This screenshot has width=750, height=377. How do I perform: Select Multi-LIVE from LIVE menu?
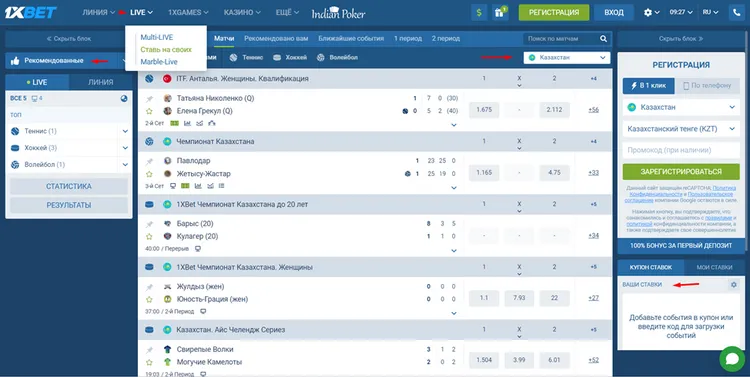[x=157, y=37]
